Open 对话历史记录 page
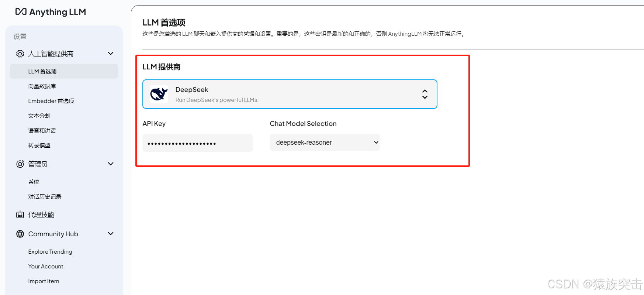Viewport: 644px width, 295px height. coord(45,196)
